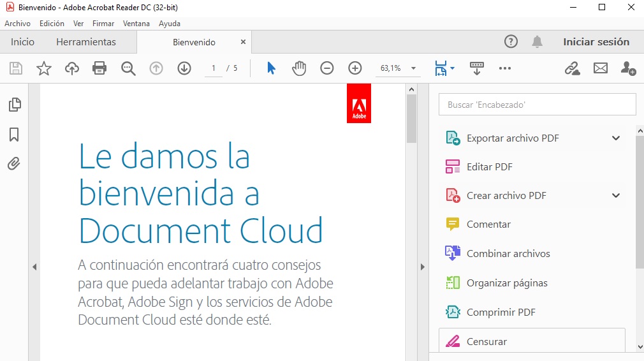Invite people with the add person icon

tap(629, 68)
